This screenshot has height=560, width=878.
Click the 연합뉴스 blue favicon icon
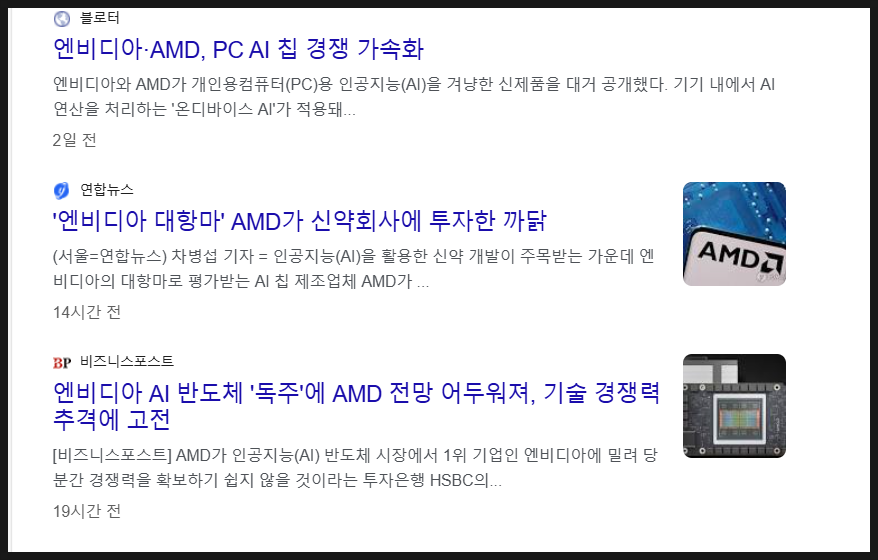click(x=62, y=190)
